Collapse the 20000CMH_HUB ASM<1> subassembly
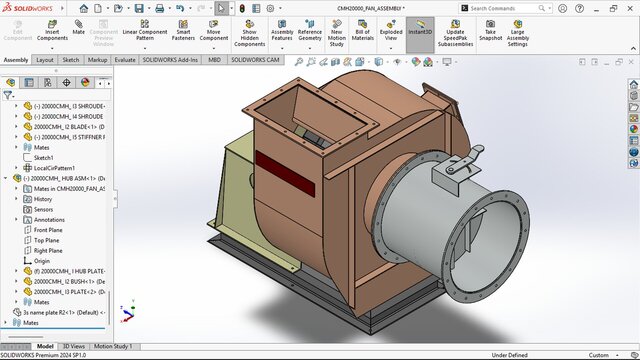 click(6, 178)
